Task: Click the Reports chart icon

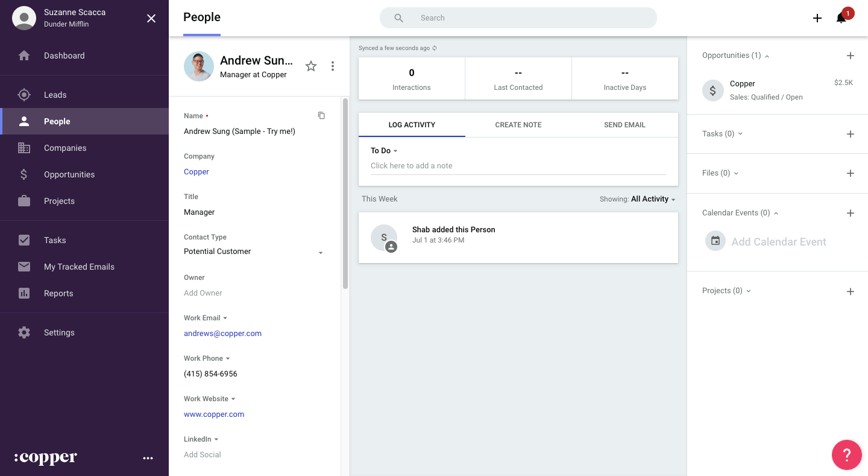Action: 24,293
